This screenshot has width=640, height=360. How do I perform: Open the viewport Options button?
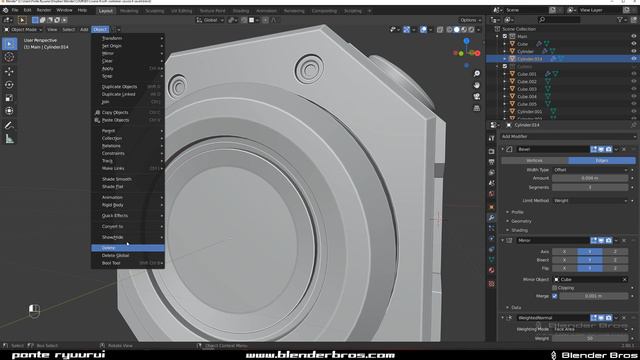tap(470, 20)
